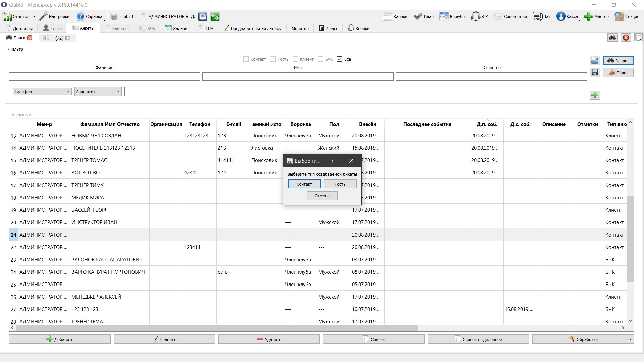The height and width of the screenshot is (362, 644).
Task: Click the green plus add-filter icon
Action: coord(595,95)
